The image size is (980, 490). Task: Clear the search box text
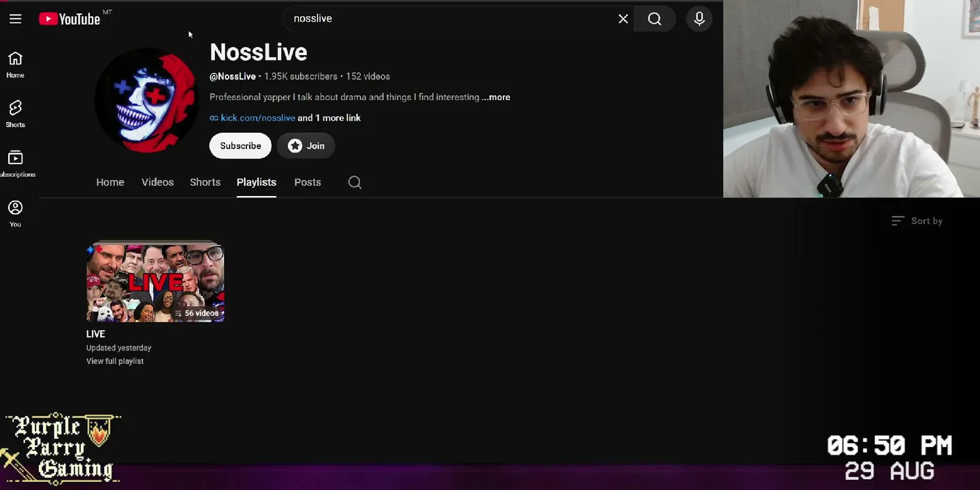(x=623, y=19)
